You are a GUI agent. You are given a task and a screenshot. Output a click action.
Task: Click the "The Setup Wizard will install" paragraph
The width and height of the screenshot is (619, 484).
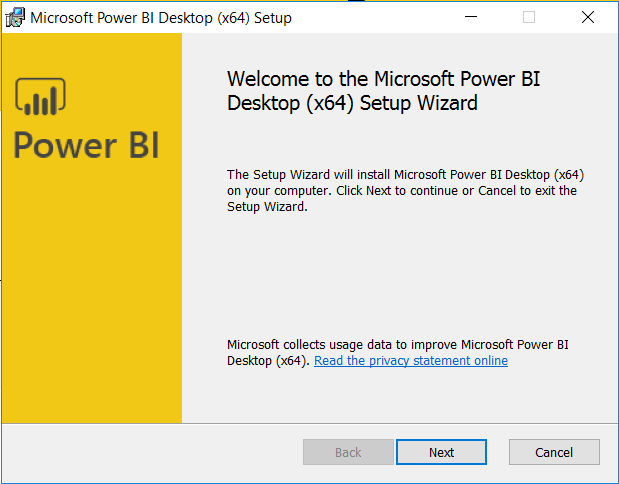pyautogui.click(x=405, y=191)
